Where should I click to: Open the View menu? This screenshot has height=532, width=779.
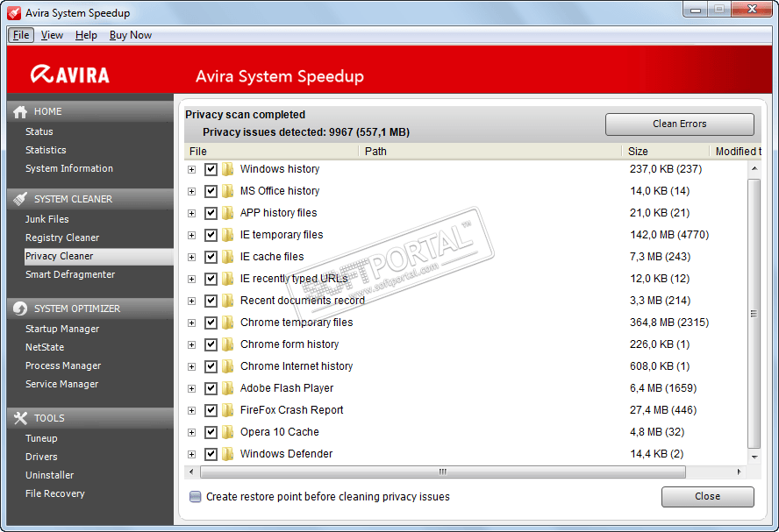(52, 35)
